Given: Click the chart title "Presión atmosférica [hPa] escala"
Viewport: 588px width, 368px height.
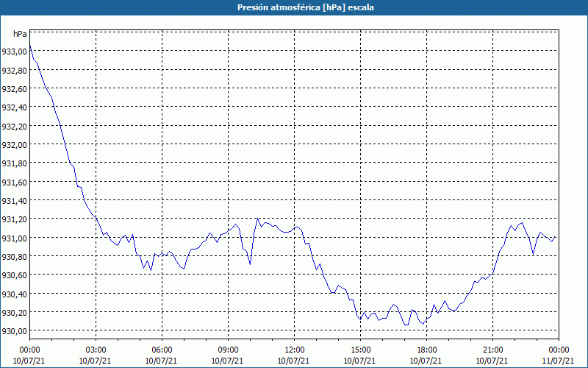Looking at the screenshot, I should tap(306, 7).
